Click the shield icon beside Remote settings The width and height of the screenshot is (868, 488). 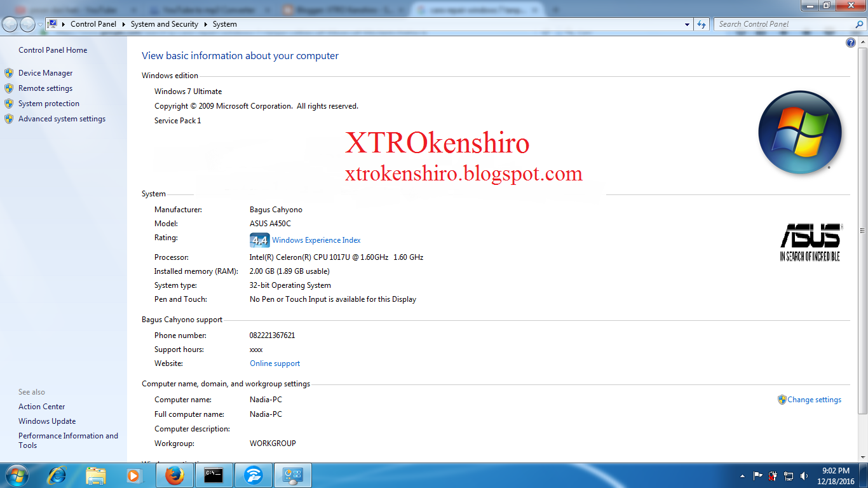pyautogui.click(x=9, y=88)
